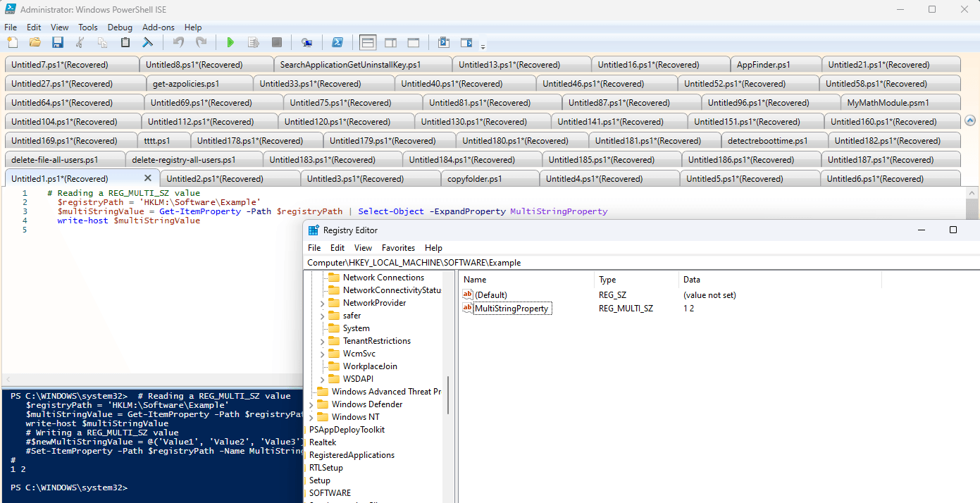Viewport: 980px width, 503px height.
Task: Click the New Remote PowerShell Tab icon
Action: point(306,42)
